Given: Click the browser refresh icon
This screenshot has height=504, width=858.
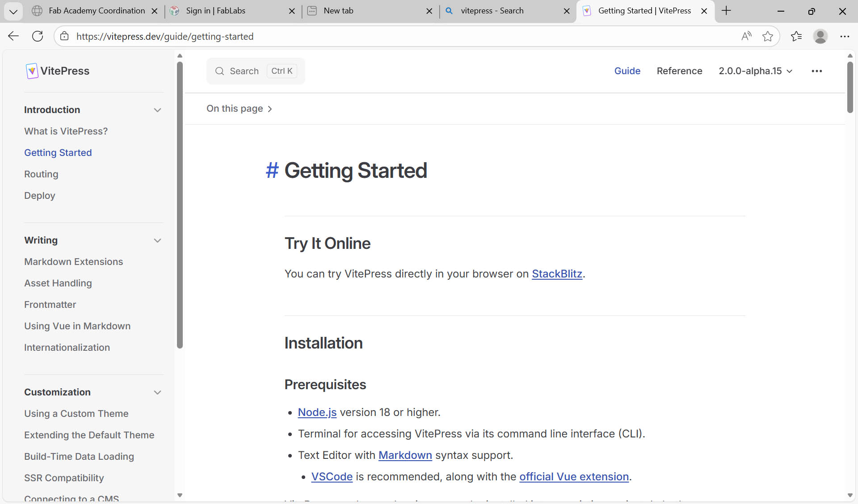Looking at the screenshot, I should 38,36.
